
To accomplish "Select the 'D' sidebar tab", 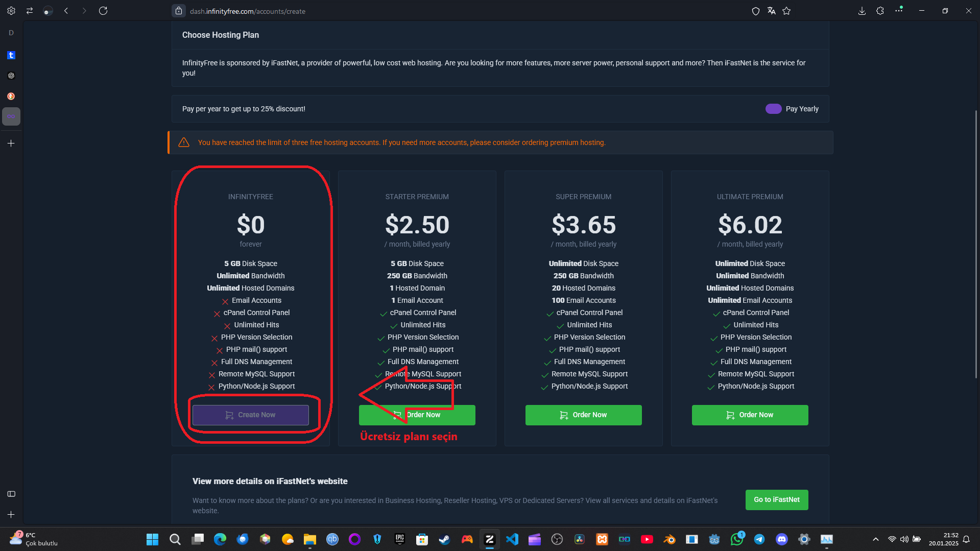I will 11,33.
